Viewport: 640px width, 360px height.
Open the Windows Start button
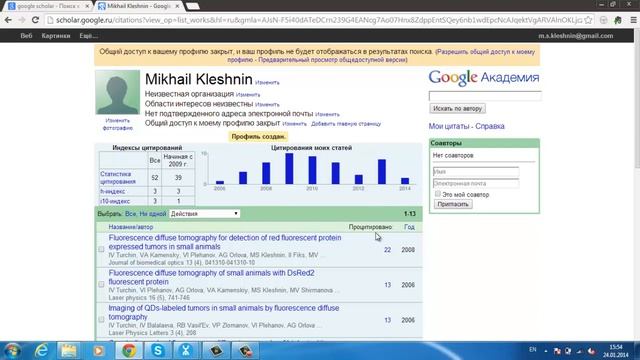12,351
